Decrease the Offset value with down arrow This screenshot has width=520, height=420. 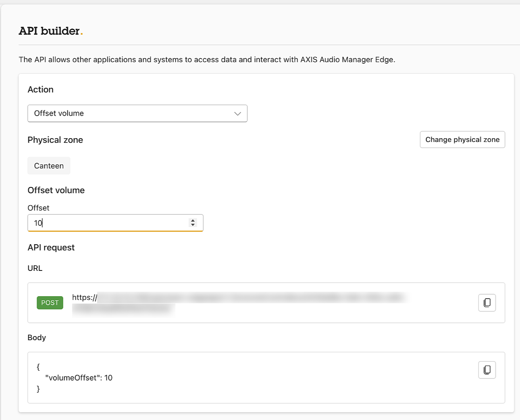(193, 225)
